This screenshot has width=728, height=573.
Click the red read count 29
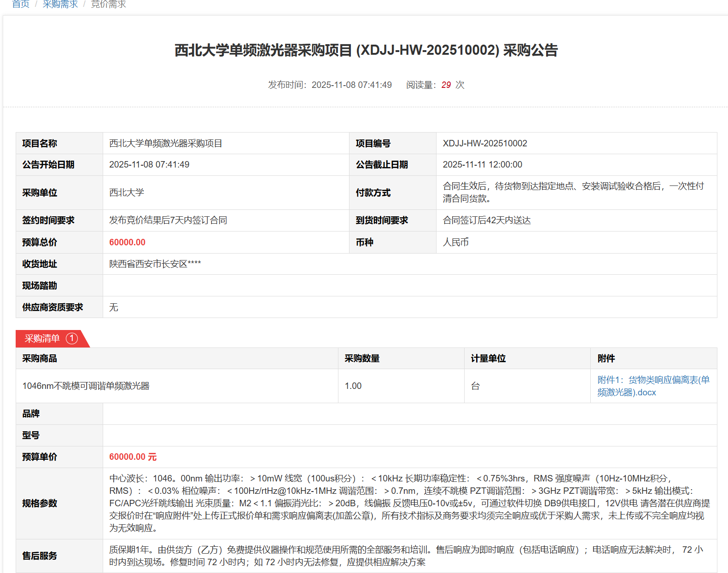click(446, 85)
